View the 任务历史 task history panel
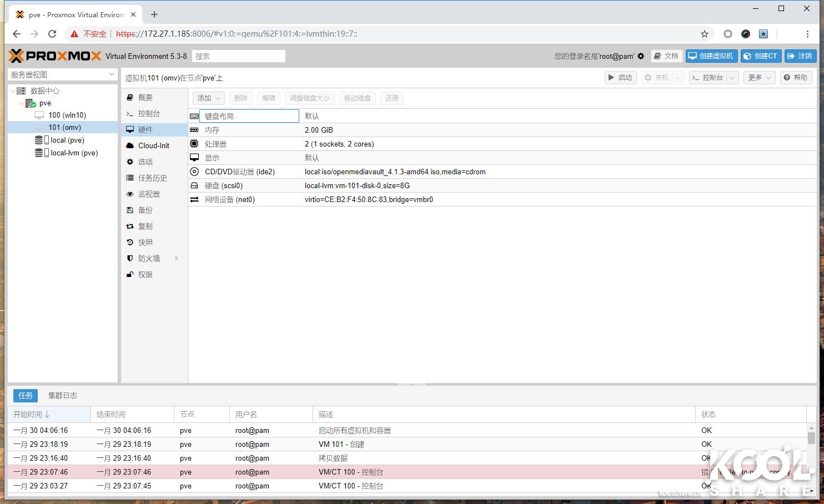Image resolution: width=824 pixels, height=504 pixels. point(153,178)
